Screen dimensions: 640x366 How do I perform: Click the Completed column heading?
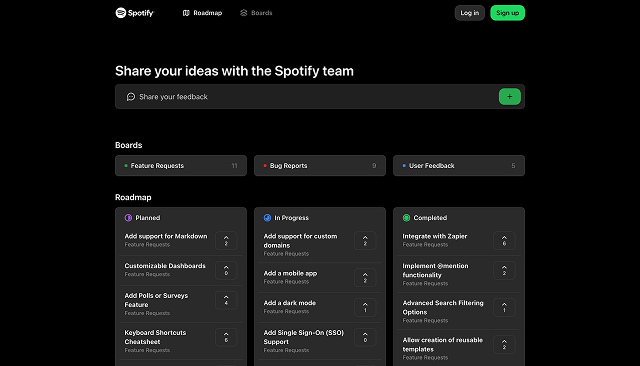point(430,218)
